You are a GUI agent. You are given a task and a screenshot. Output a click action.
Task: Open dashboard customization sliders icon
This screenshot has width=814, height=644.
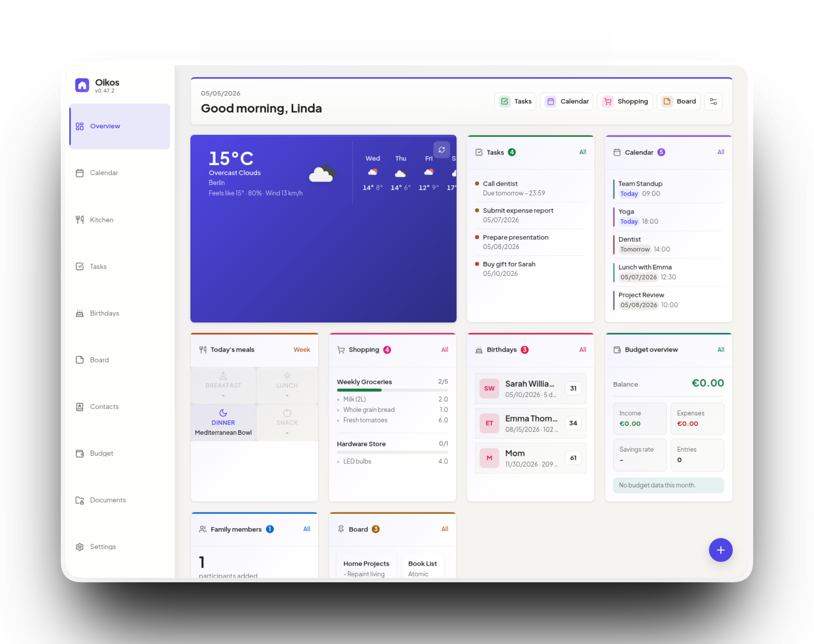pyautogui.click(x=713, y=101)
